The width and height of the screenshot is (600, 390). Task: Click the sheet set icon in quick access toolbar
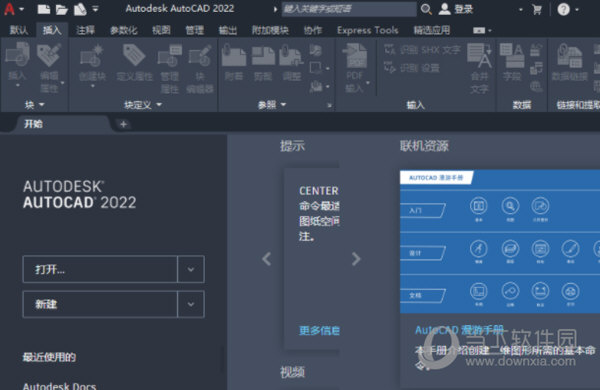pos(80,9)
